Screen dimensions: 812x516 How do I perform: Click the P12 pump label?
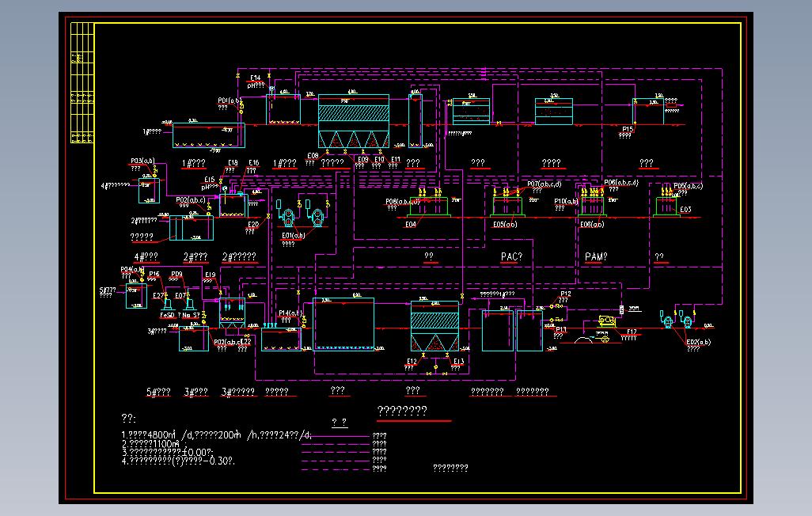[x=566, y=294]
